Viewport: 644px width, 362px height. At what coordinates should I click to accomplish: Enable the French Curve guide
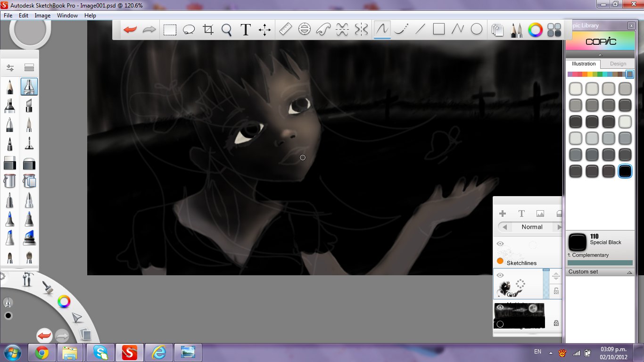323,30
